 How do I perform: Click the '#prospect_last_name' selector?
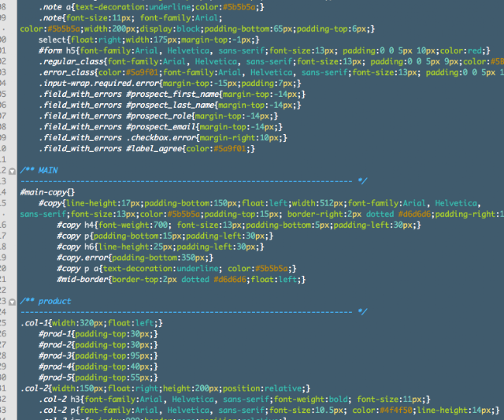171,105
